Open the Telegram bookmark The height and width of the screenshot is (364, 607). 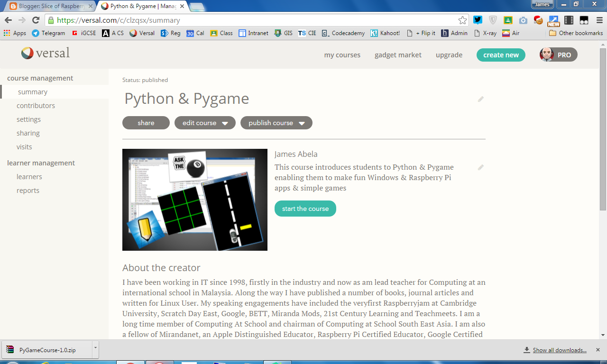[48, 33]
